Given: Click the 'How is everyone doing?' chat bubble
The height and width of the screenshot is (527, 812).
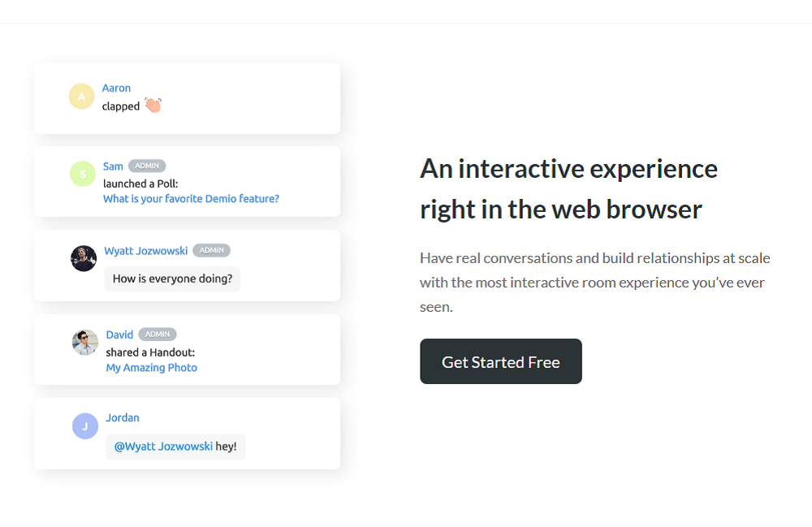Looking at the screenshot, I should coord(172,279).
